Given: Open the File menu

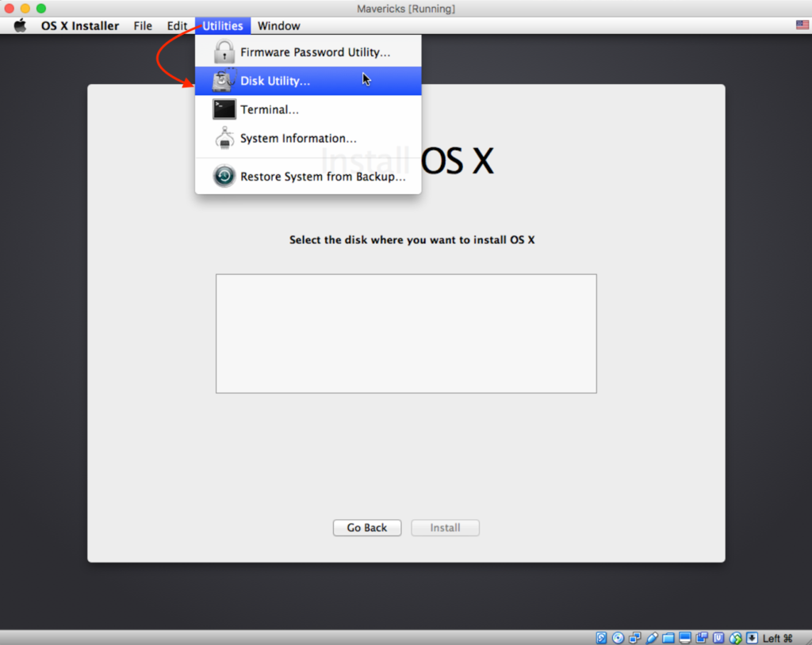Looking at the screenshot, I should (142, 25).
